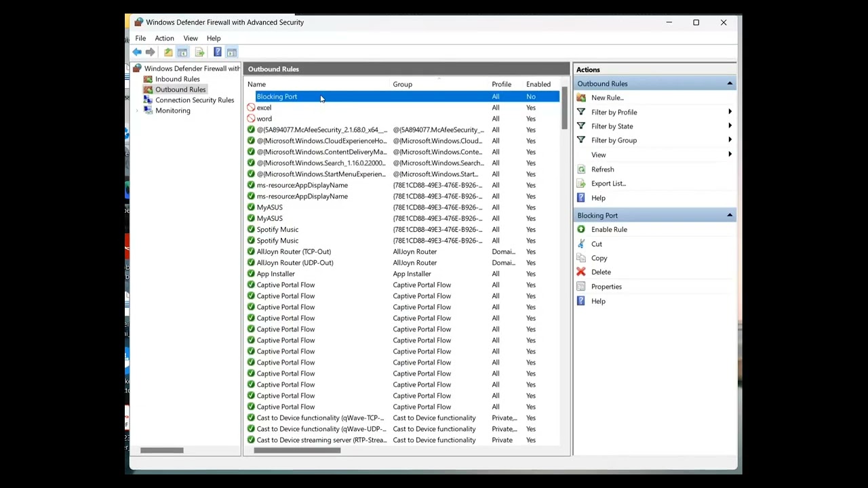Open the Action menu
This screenshot has height=488, width=868.
164,38
